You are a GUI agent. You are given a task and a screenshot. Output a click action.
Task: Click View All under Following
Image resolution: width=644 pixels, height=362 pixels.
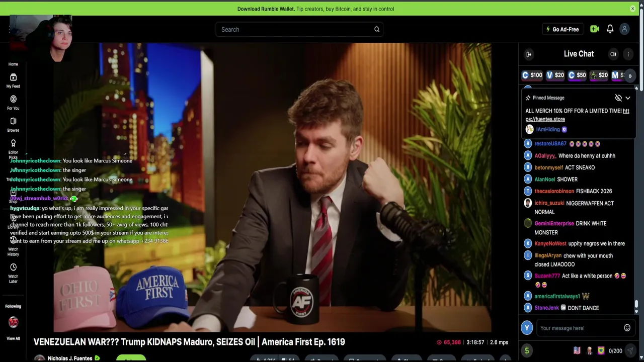pos(13,339)
